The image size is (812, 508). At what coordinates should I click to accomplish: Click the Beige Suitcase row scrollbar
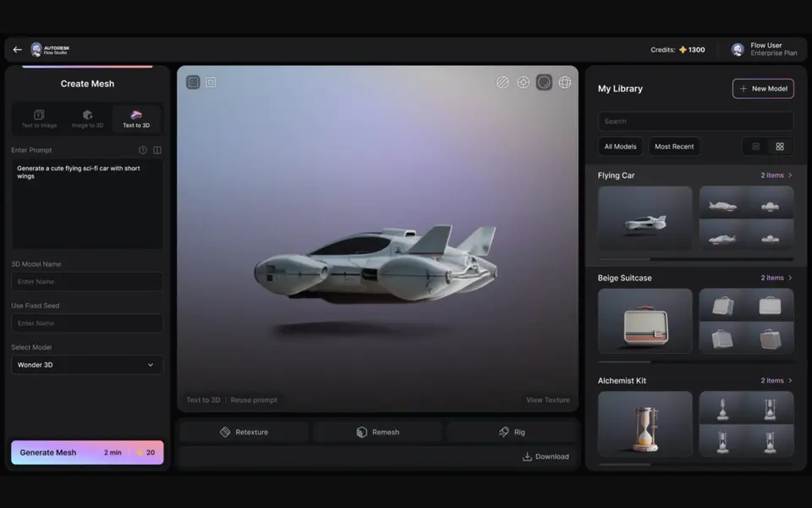pyautogui.click(x=695, y=362)
